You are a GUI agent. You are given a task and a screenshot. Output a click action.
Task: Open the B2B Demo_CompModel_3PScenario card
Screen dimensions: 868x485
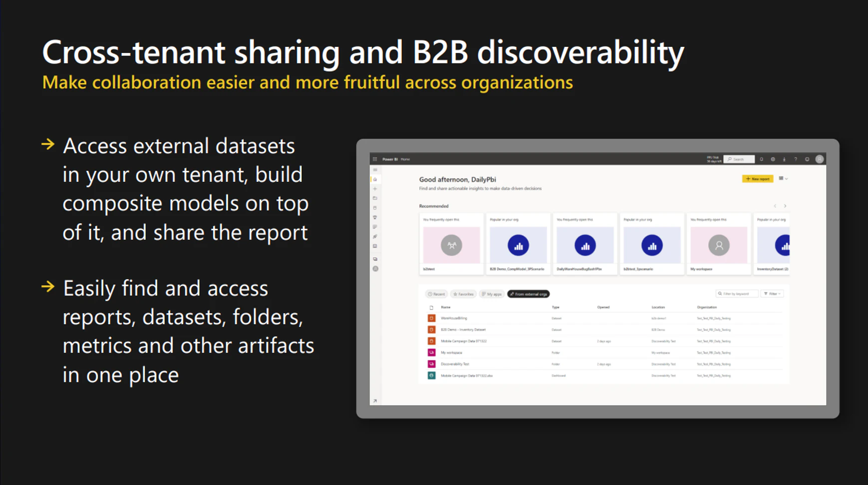click(518, 244)
